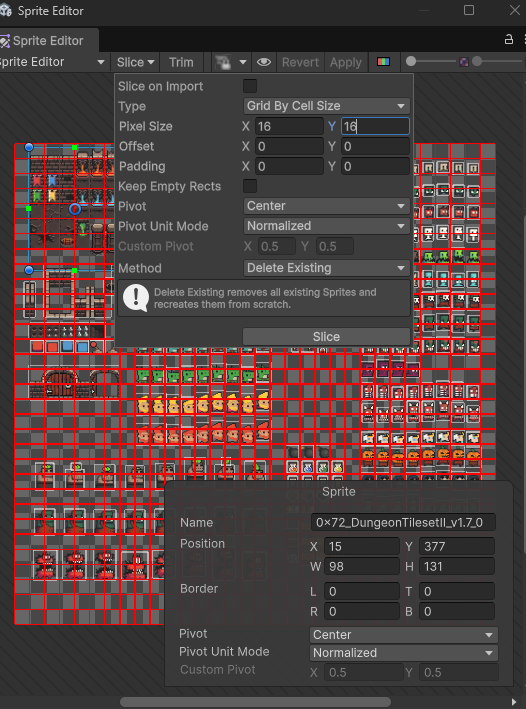Screen dimensions: 526x709
Task: Click the lock icon at top right
Action: click(509, 40)
